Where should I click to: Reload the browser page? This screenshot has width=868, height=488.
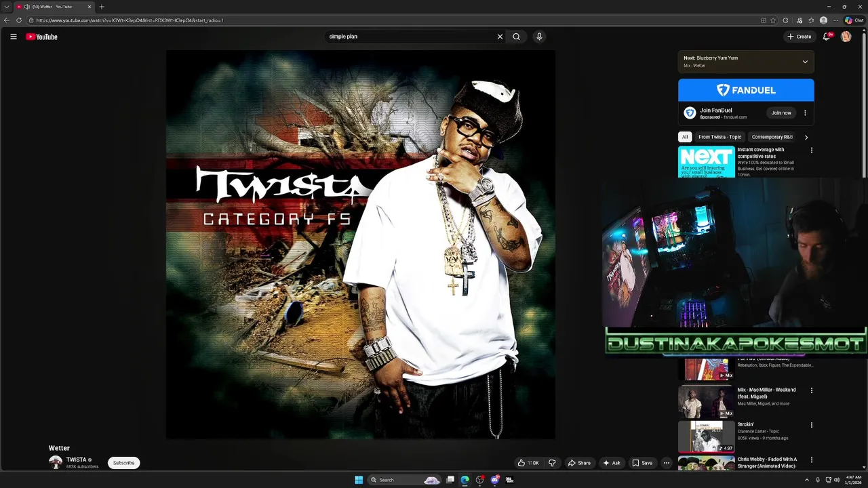click(x=19, y=20)
